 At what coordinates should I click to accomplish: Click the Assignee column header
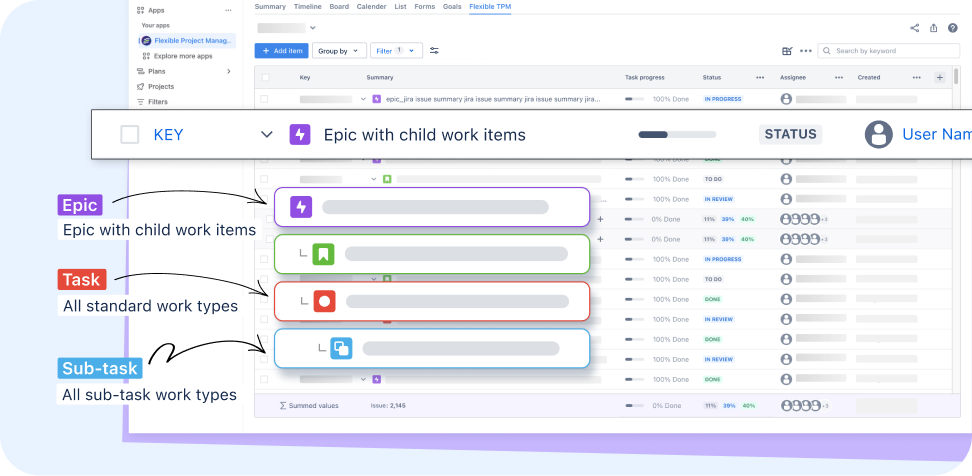point(793,77)
